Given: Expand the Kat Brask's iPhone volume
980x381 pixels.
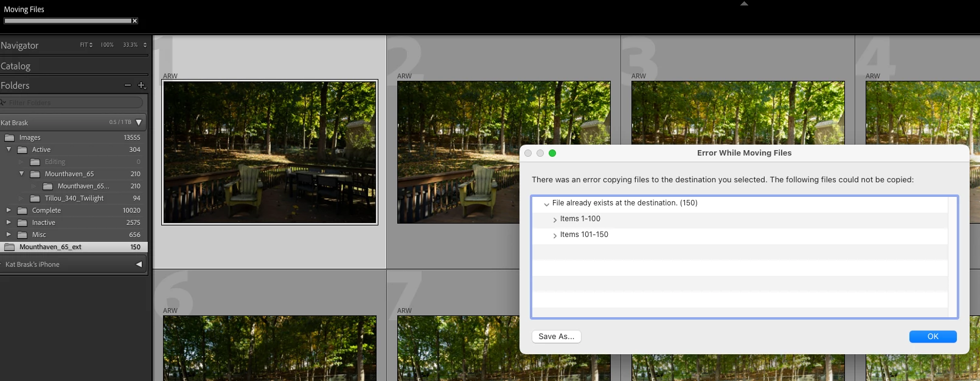Looking at the screenshot, I should [x=139, y=264].
